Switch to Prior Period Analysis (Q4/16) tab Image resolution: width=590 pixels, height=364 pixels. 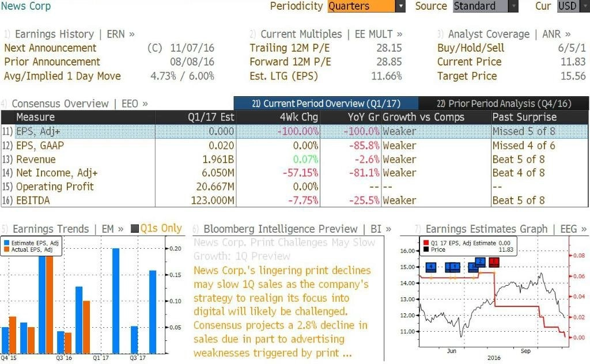504,104
